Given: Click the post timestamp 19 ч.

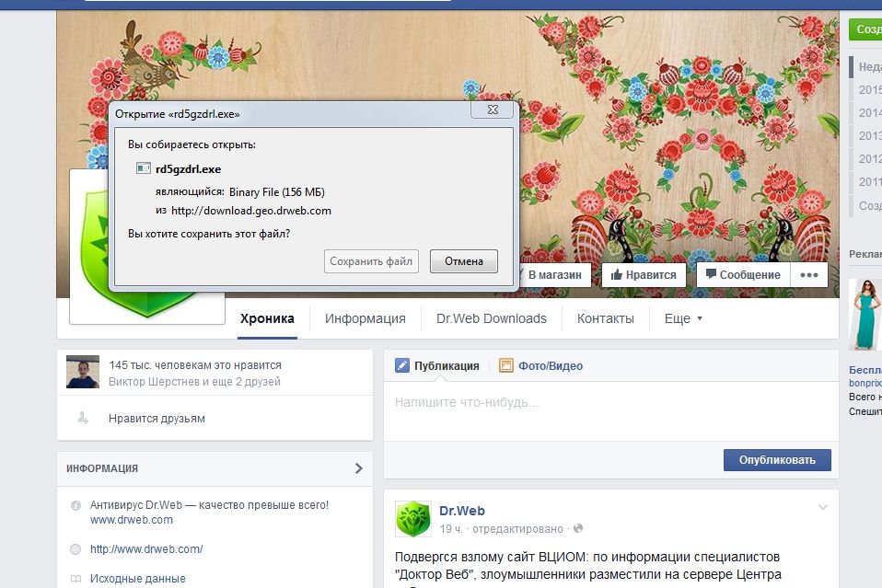Looking at the screenshot, I should (x=451, y=529).
